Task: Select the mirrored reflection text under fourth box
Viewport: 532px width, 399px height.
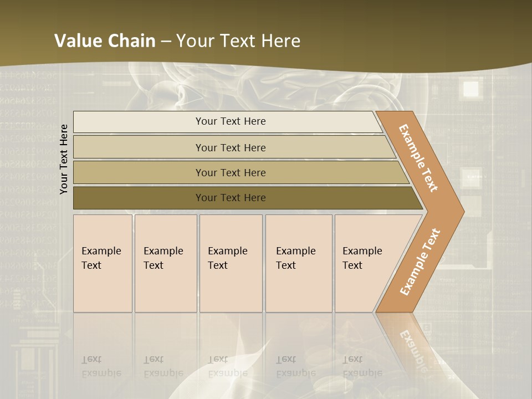Action: pos(295,367)
